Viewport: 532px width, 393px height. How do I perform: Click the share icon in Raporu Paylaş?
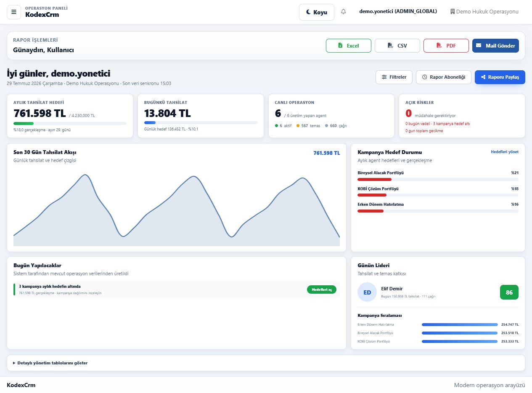(484, 77)
